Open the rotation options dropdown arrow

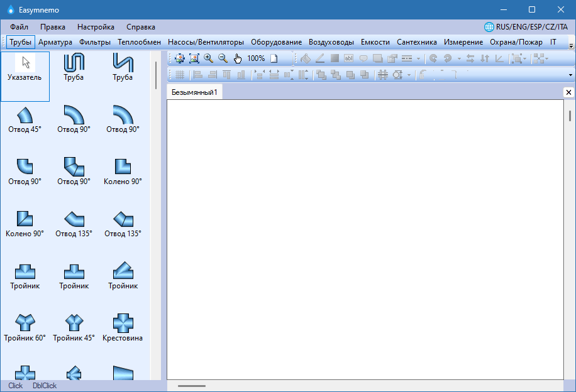(x=459, y=58)
